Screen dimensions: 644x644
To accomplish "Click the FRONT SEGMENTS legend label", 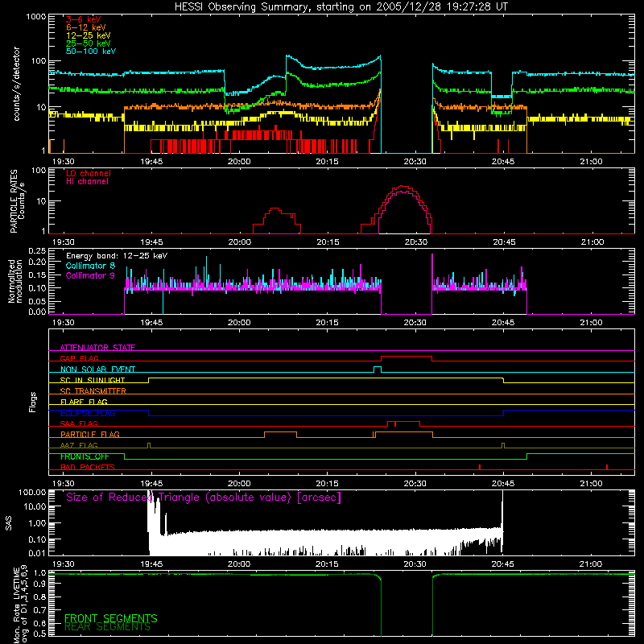I will 111,618.
